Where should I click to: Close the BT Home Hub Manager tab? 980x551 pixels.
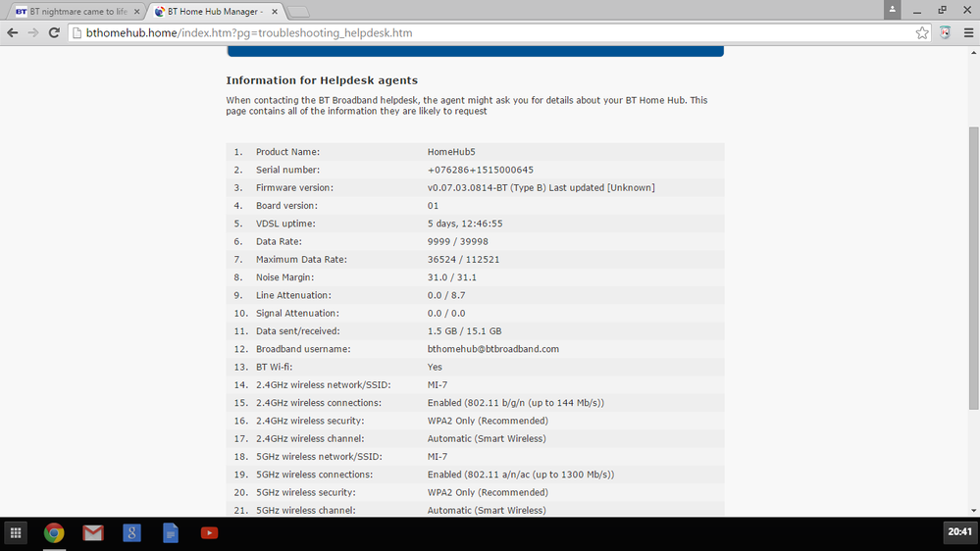pos(275,11)
